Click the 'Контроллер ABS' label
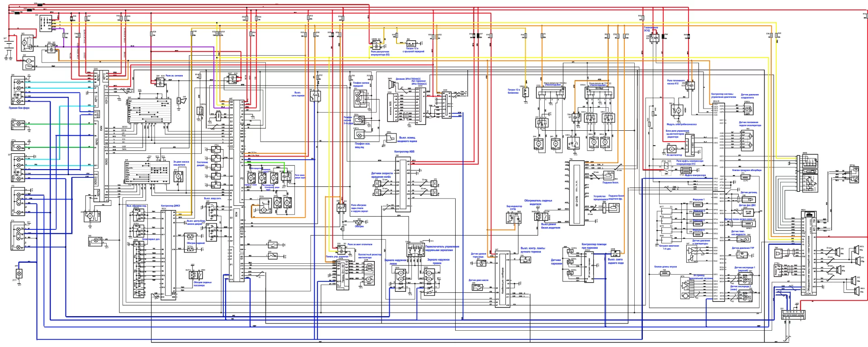Screen dimensions: 868x347 point(404,152)
